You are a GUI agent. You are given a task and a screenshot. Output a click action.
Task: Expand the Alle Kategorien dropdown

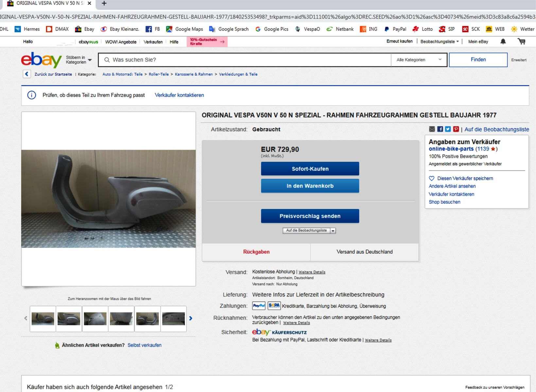click(419, 60)
